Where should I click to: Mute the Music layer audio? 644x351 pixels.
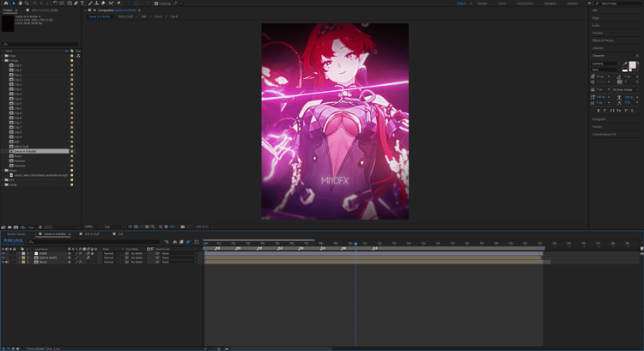pyautogui.click(x=7, y=262)
